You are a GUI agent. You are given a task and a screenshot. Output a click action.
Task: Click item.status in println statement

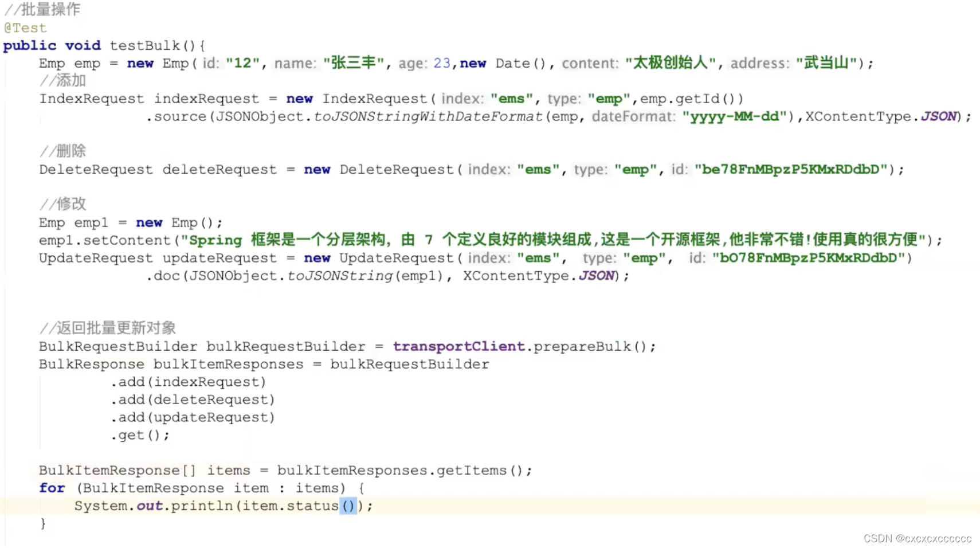tap(291, 506)
